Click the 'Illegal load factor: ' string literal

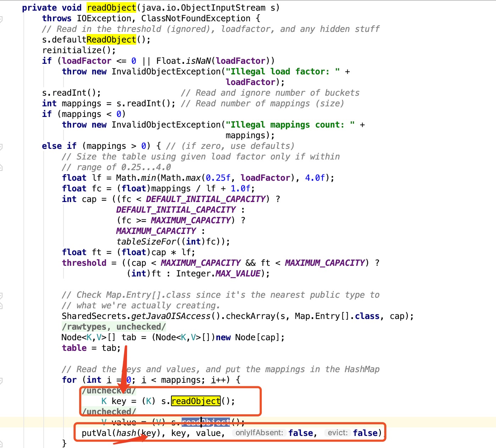pyautogui.click(x=282, y=72)
